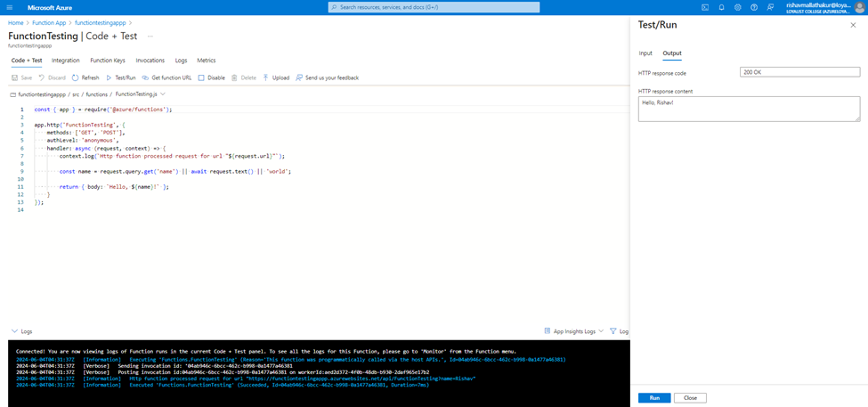Click account name rishavmallathakur text
The width and height of the screenshot is (868, 407).
(817, 4)
